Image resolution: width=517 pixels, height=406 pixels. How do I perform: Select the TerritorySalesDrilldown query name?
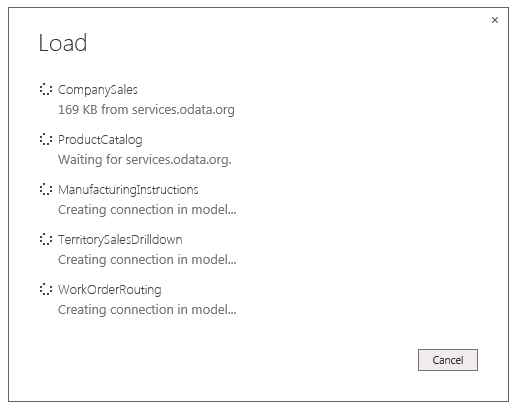click(120, 240)
